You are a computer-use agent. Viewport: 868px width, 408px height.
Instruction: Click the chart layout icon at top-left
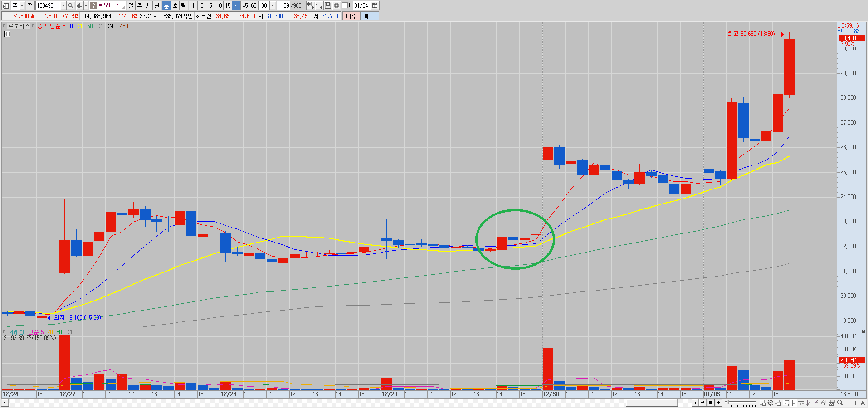(x=6, y=5)
